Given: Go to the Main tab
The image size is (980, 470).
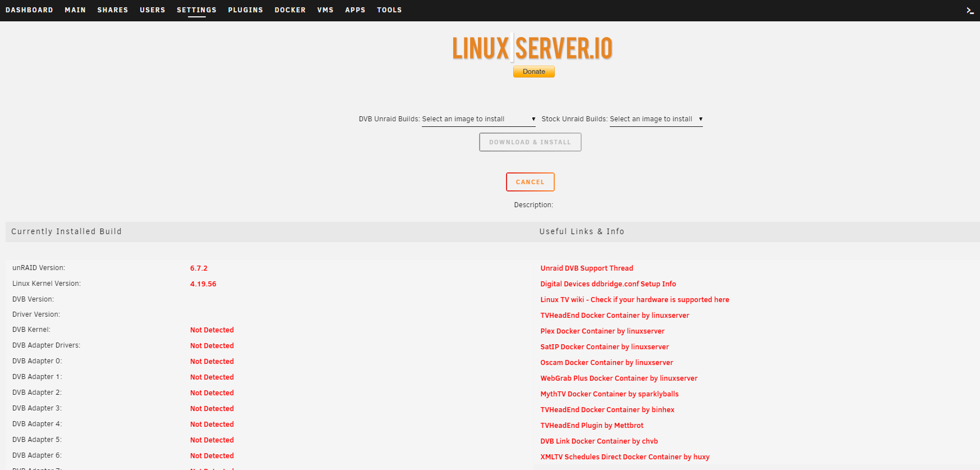Looking at the screenshot, I should 75,10.
